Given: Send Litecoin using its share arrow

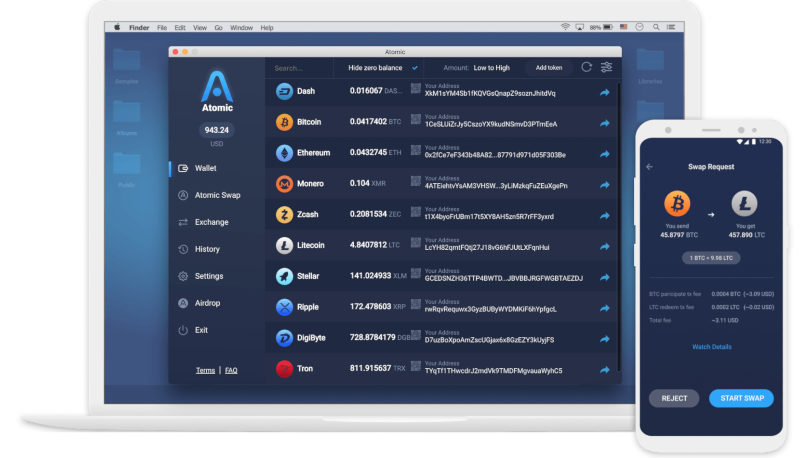Looking at the screenshot, I should click(x=605, y=246).
